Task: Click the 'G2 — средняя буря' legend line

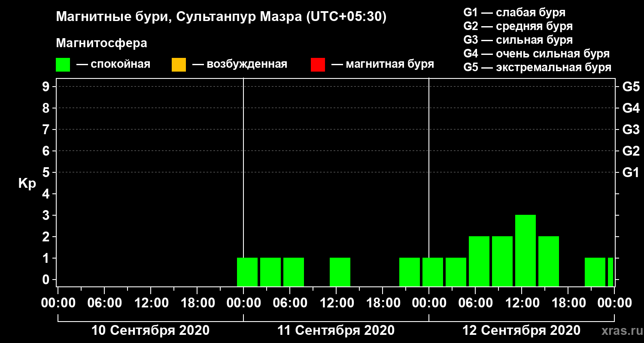Action: [518, 26]
